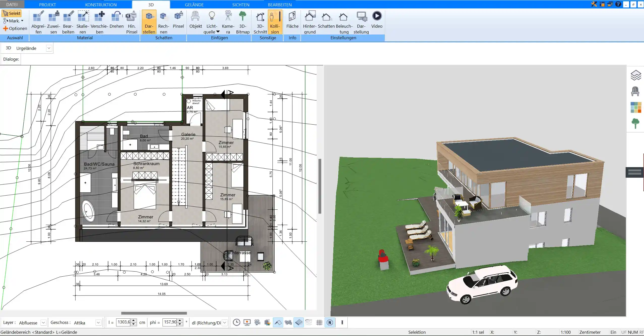
Task: Click the wrench tools icon in title bar
Action: (x=594, y=4)
